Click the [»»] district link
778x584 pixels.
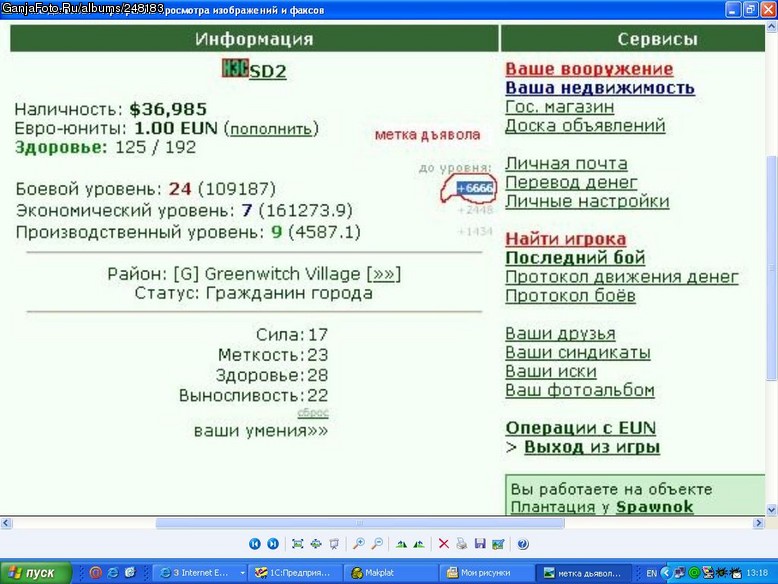[x=383, y=274]
